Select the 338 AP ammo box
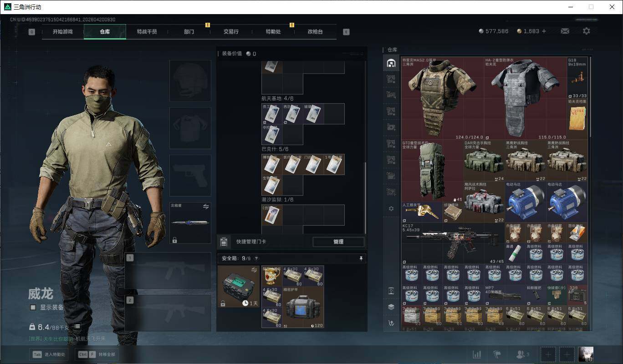 coord(577,295)
